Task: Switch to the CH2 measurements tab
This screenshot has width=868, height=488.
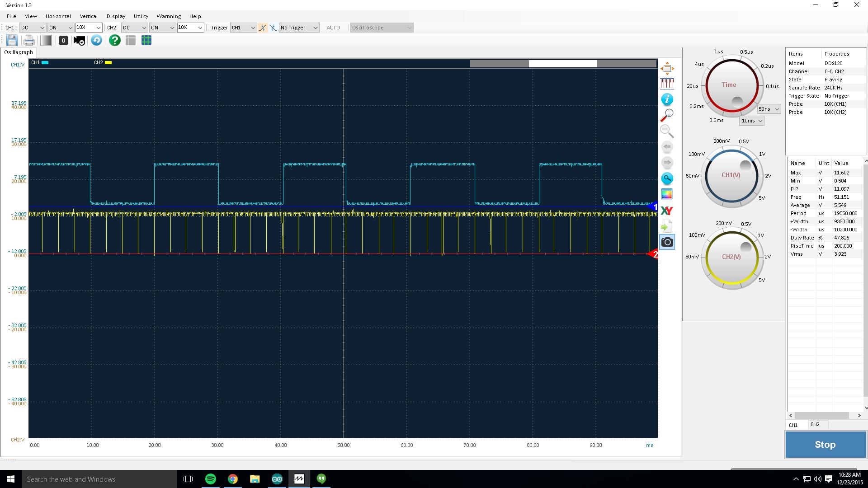Action: pyautogui.click(x=817, y=424)
